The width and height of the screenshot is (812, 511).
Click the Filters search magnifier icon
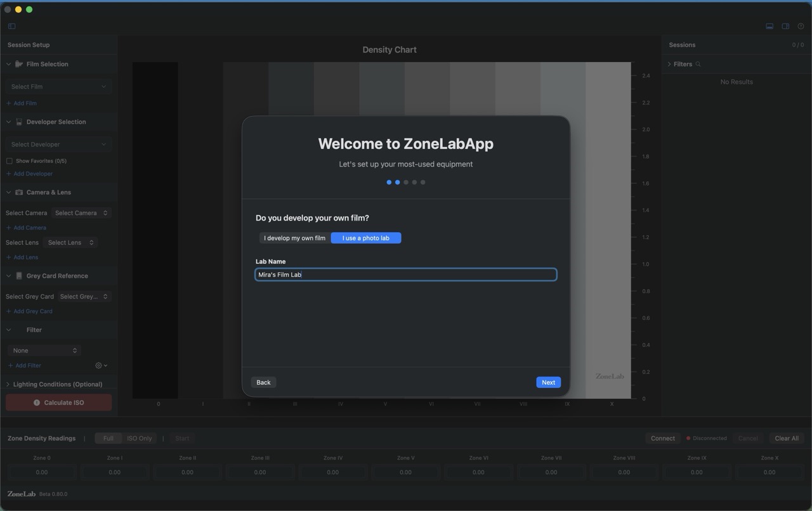tap(698, 64)
